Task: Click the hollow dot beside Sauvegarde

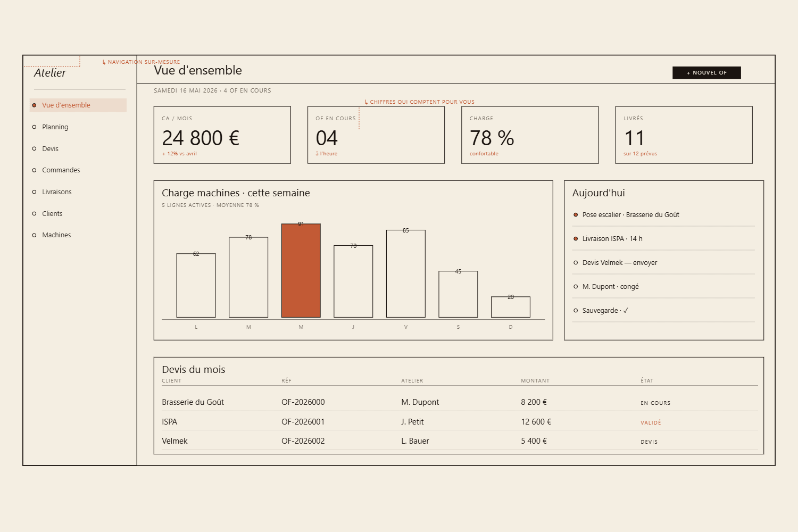Action: pos(576,311)
